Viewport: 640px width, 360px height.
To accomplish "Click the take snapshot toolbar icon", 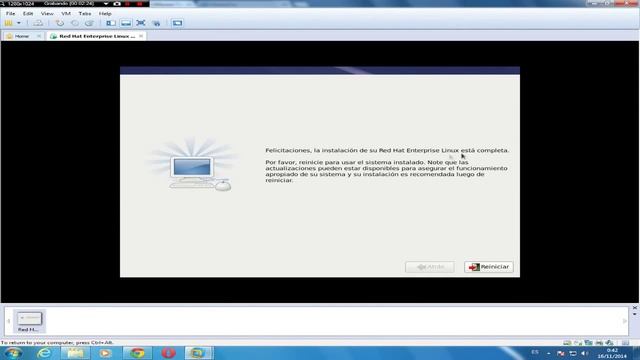I will 60,23.
